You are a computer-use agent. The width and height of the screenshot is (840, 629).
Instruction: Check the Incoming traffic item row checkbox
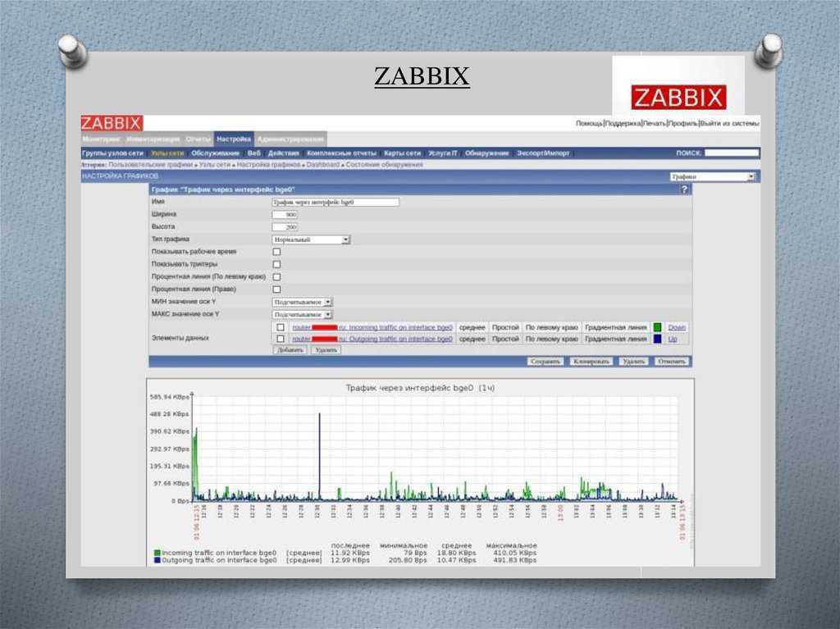(x=281, y=327)
